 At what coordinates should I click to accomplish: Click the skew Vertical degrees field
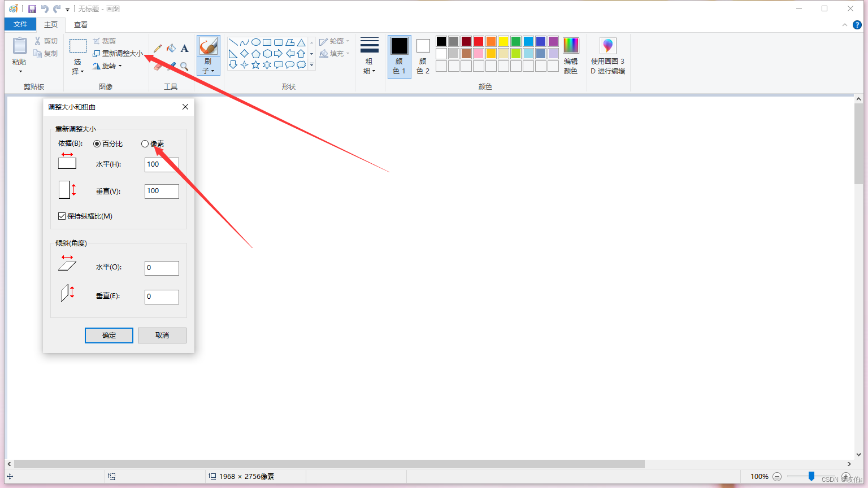(x=162, y=297)
